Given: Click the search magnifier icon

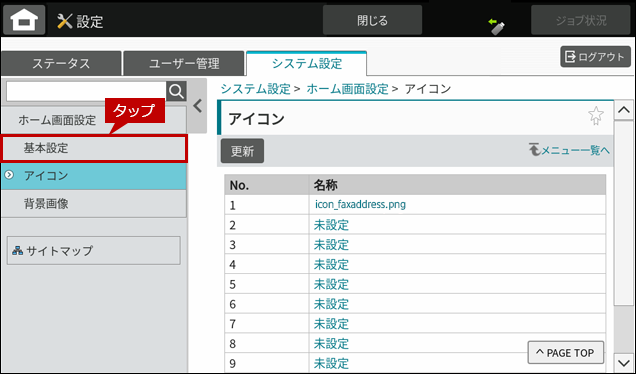Looking at the screenshot, I should [176, 91].
